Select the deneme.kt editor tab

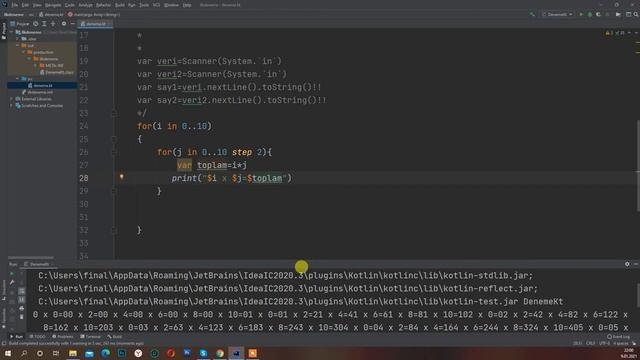coord(94,24)
